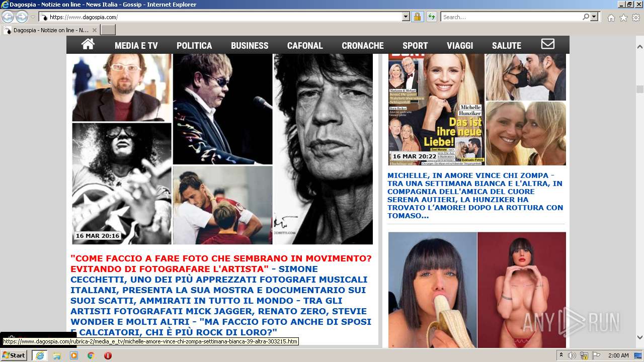Close the Dagospia tab
Viewport: 644px width, 362px height.
94,30
